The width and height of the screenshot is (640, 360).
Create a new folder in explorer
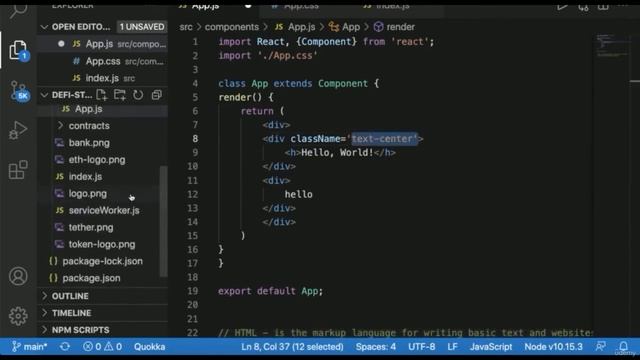[120, 95]
